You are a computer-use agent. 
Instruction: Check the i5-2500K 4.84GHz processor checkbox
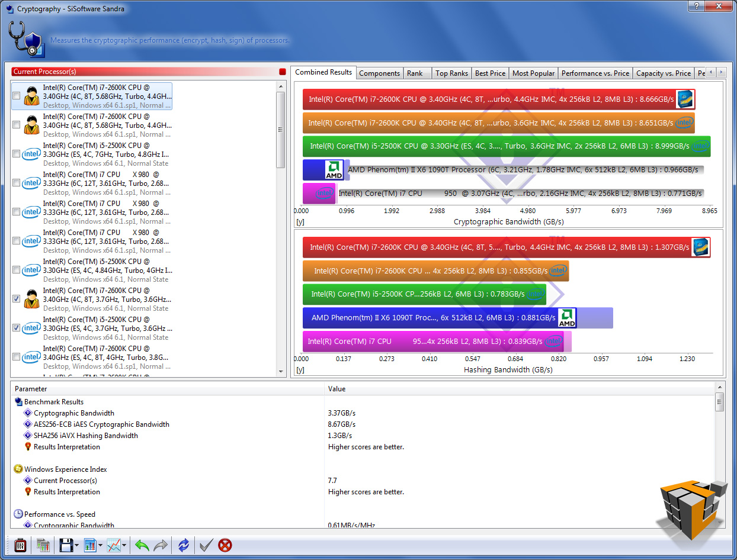(x=17, y=270)
